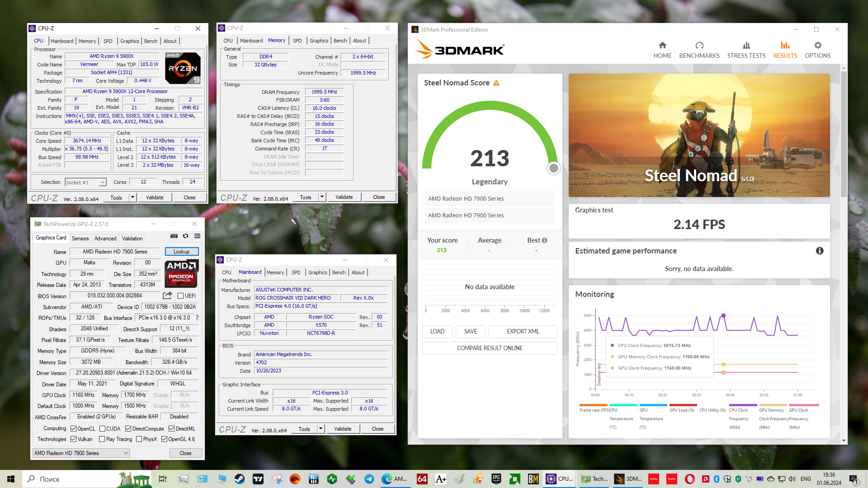Toggle the DirectML checkbox

click(172, 429)
